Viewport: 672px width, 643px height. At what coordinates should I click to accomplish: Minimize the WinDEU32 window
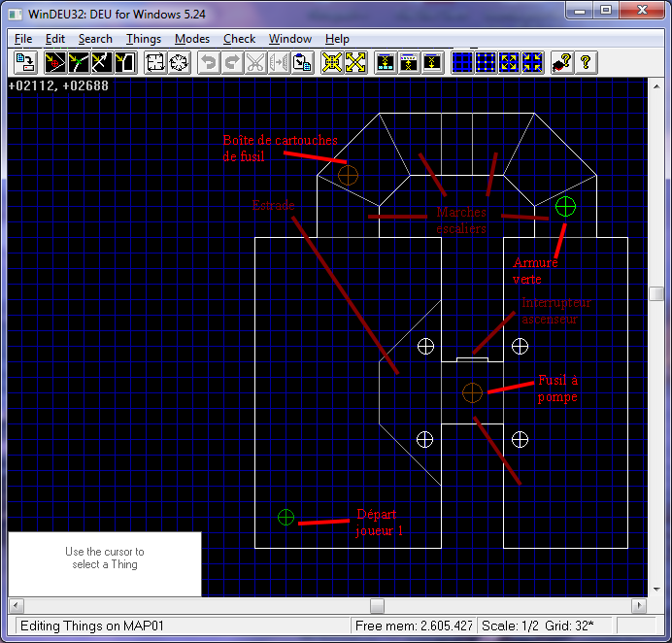pyautogui.click(x=580, y=11)
